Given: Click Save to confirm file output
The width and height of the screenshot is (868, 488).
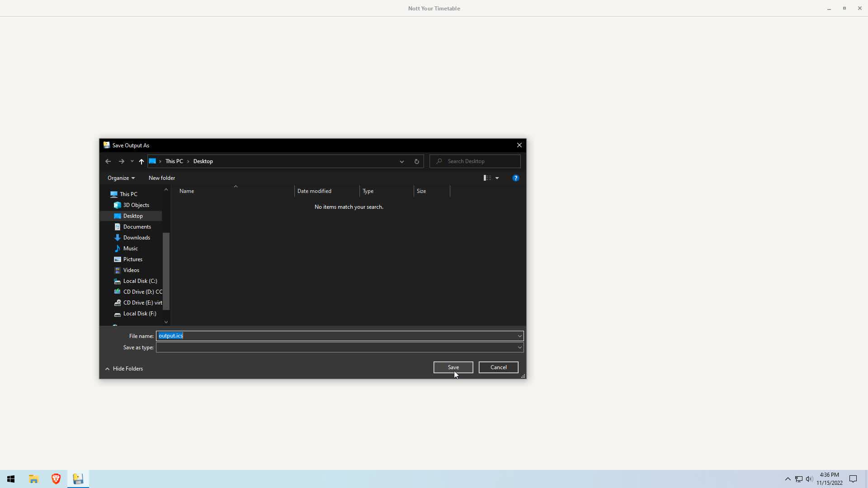Looking at the screenshot, I should tap(453, 367).
